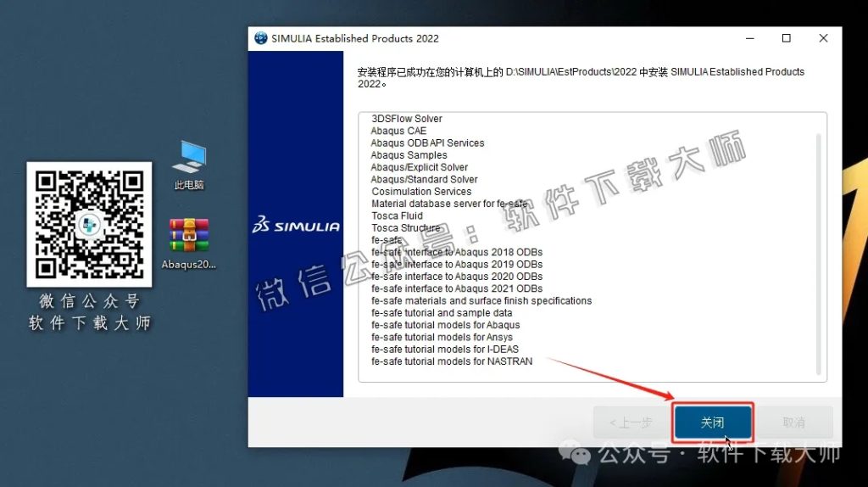Select the Tosca Structure entry
The height and width of the screenshot is (487, 868).
click(406, 228)
